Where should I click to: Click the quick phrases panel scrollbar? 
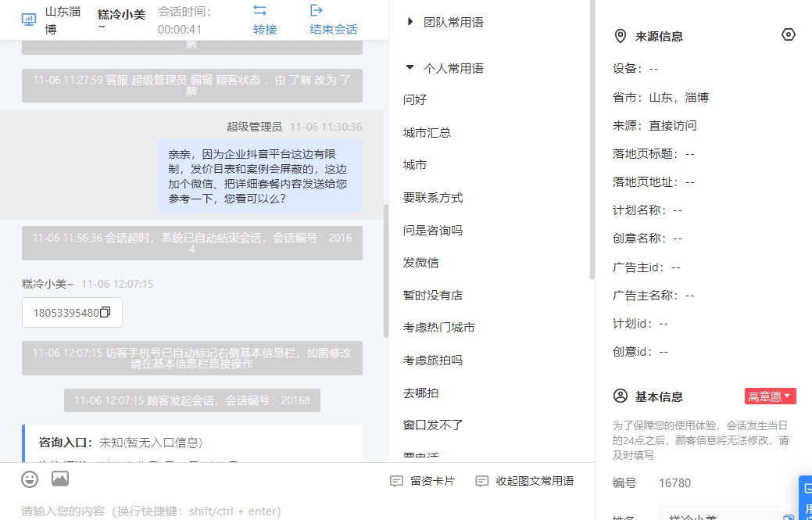click(x=592, y=140)
